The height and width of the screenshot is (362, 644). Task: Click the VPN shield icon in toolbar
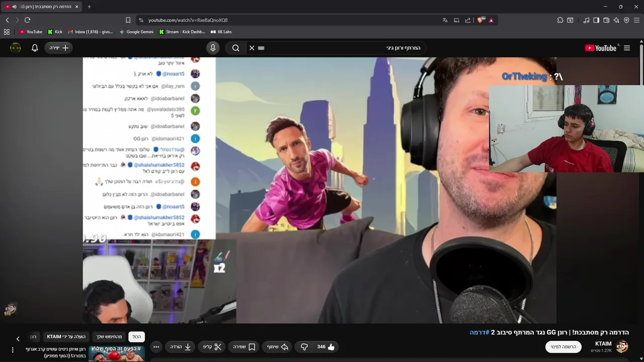[626, 20]
